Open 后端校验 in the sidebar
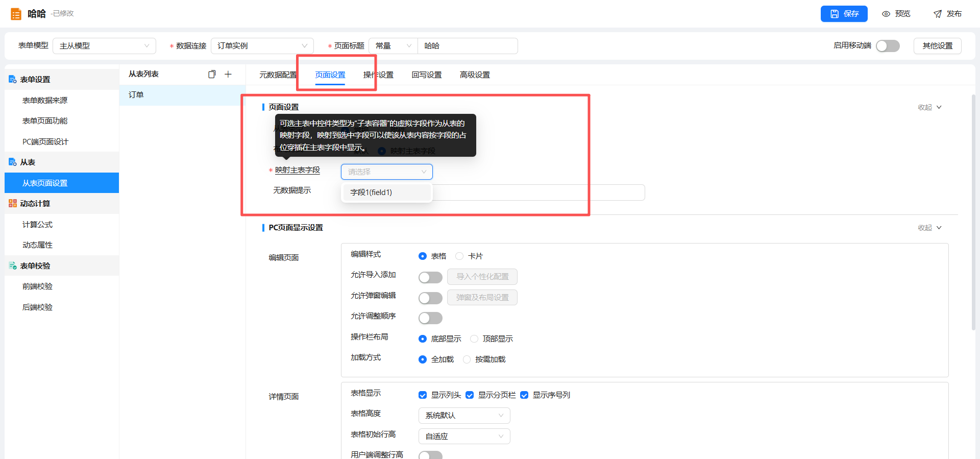This screenshot has width=980, height=459. [62, 307]
